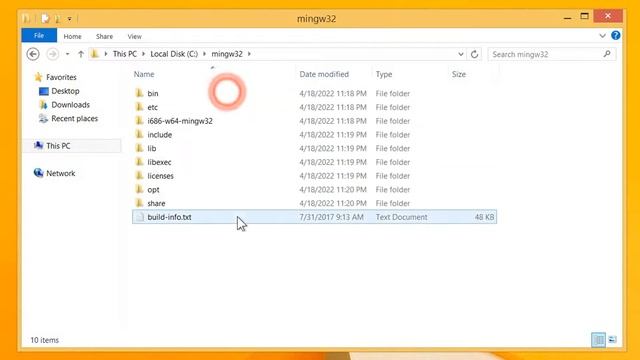Expand chevron after This PC breadcrumb
Screen dimensions: 640x360
pyautogui.click(x=143, y=54)
